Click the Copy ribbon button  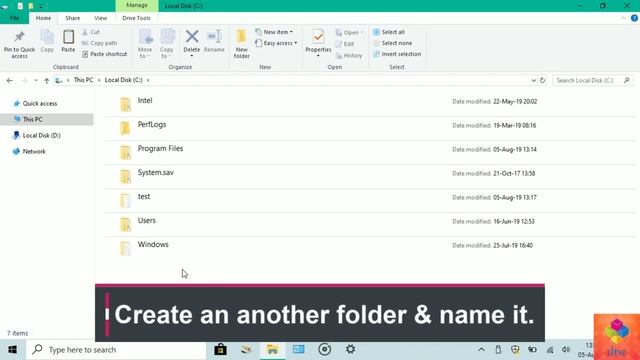tap(47, 41)
